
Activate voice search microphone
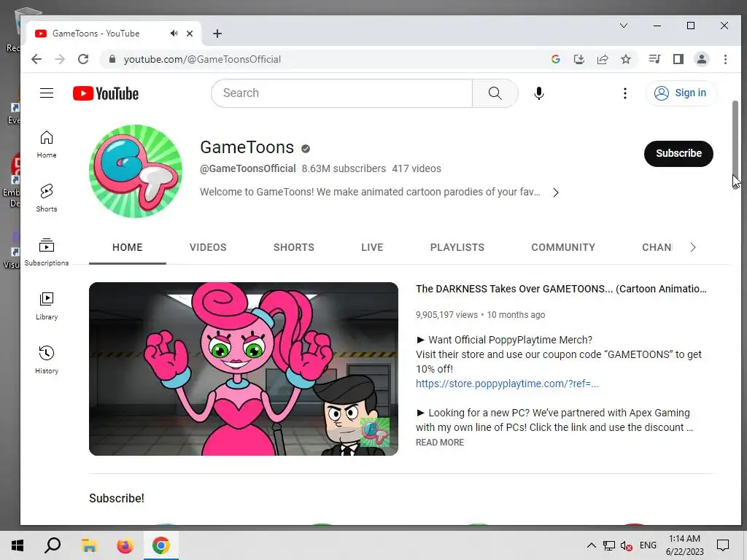[x=539, y=93]
